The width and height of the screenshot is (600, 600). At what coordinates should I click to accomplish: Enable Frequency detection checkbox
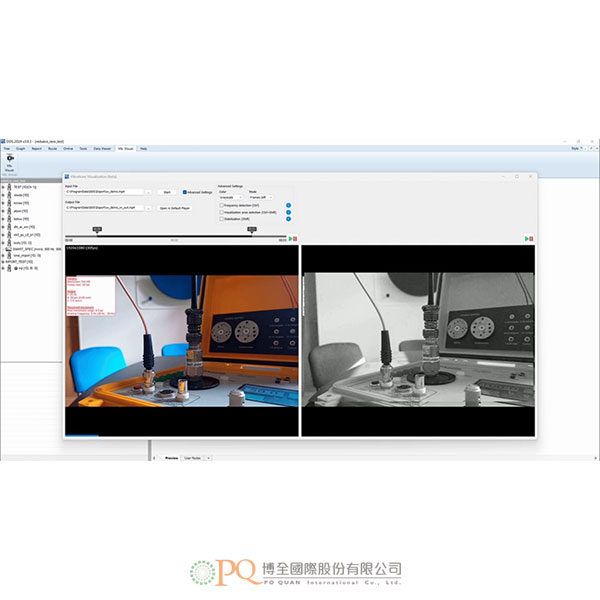221,205
